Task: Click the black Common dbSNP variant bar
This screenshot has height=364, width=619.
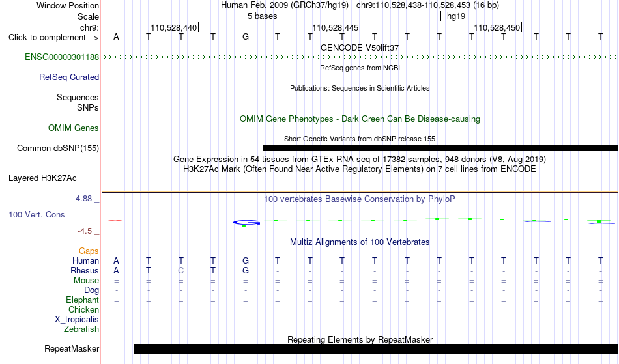Action: [x=440, y=148]
